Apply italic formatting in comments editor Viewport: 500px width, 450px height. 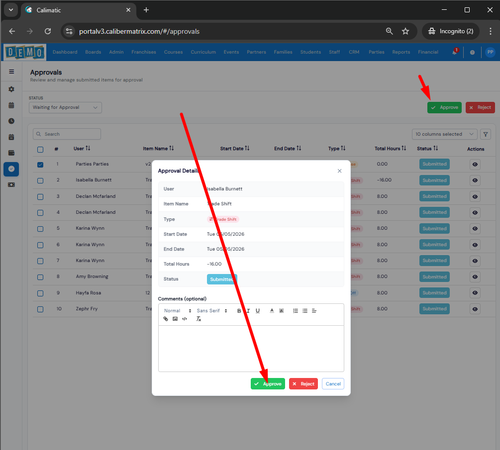(x=248, y=311)
